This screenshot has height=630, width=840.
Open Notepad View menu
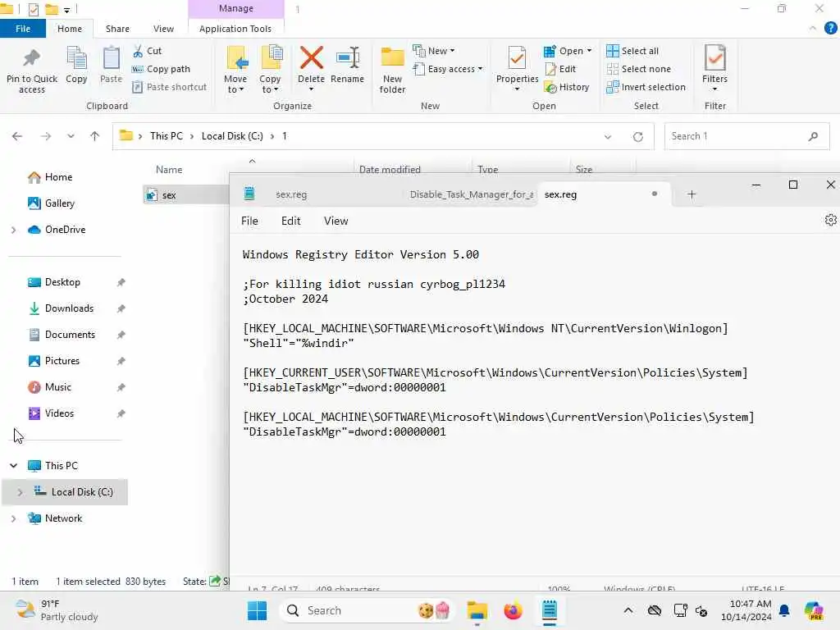[336, 221]
